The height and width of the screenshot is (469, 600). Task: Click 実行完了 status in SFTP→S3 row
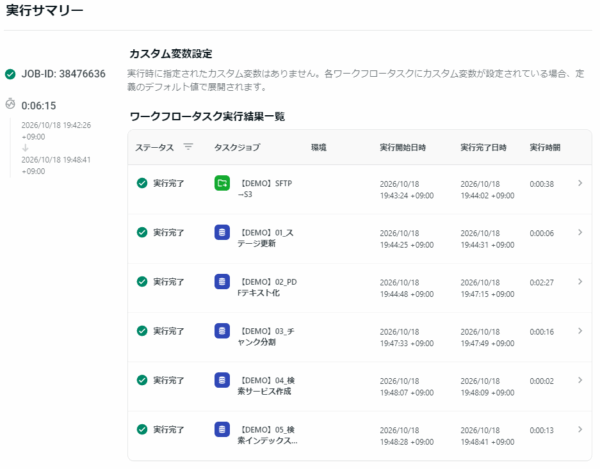(169, 183)
